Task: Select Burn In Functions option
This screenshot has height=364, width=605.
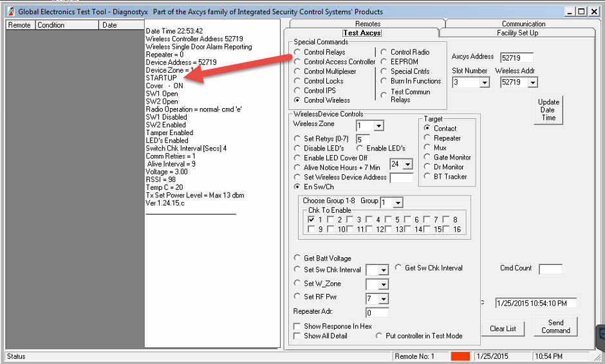Action: (x=384, y=81)
